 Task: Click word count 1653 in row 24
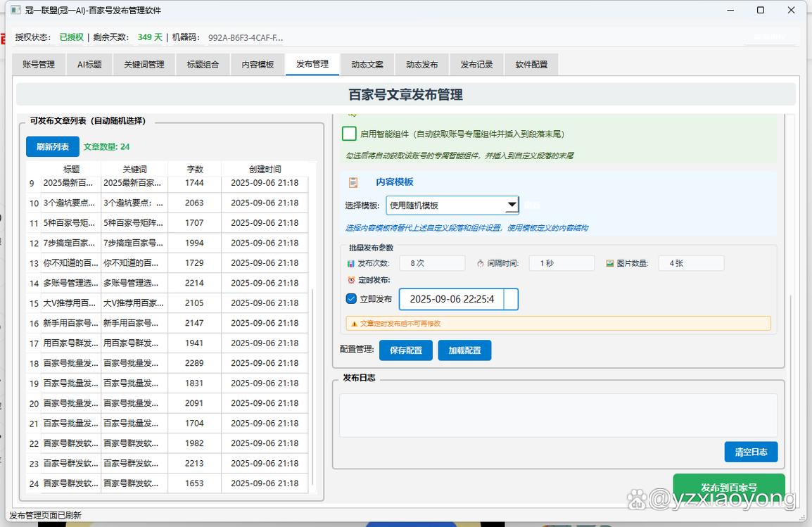(194, 483)
